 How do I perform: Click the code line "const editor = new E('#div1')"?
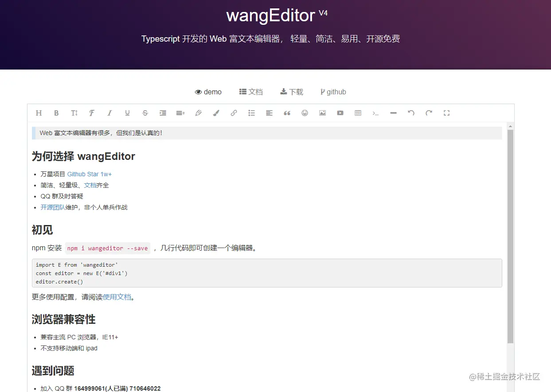pos(82,273)
